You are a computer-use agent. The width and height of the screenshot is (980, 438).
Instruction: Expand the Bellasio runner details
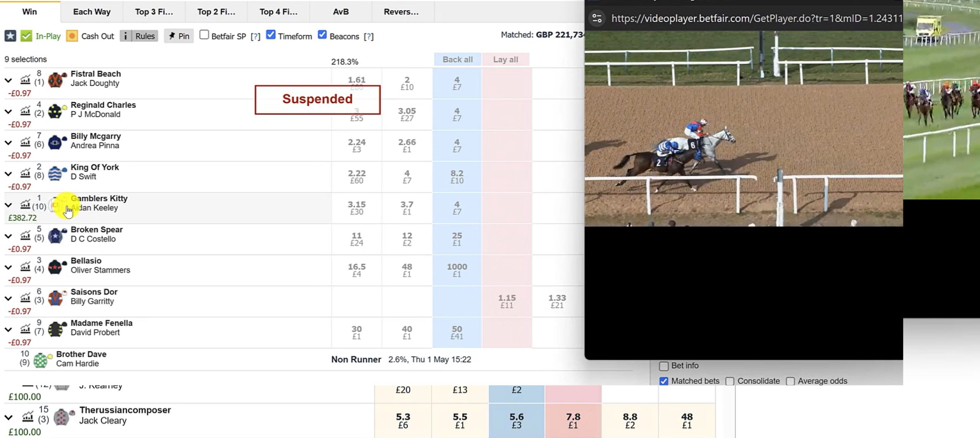(8, 267)
